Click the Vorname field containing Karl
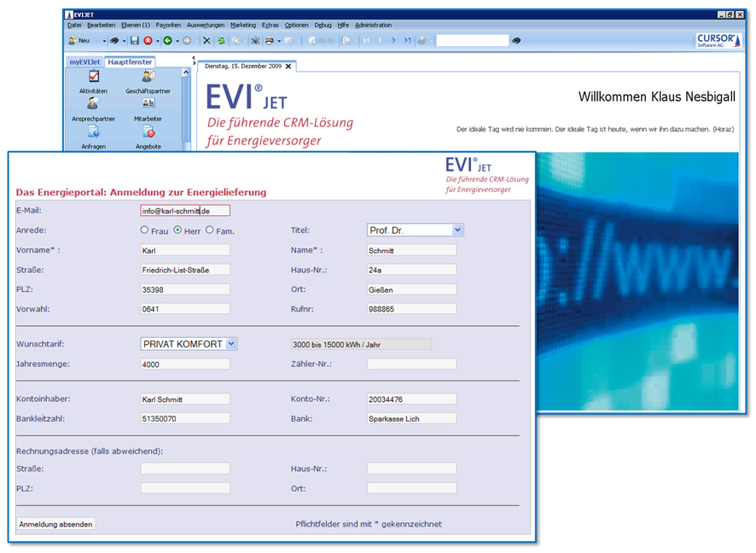 (185, 250)
